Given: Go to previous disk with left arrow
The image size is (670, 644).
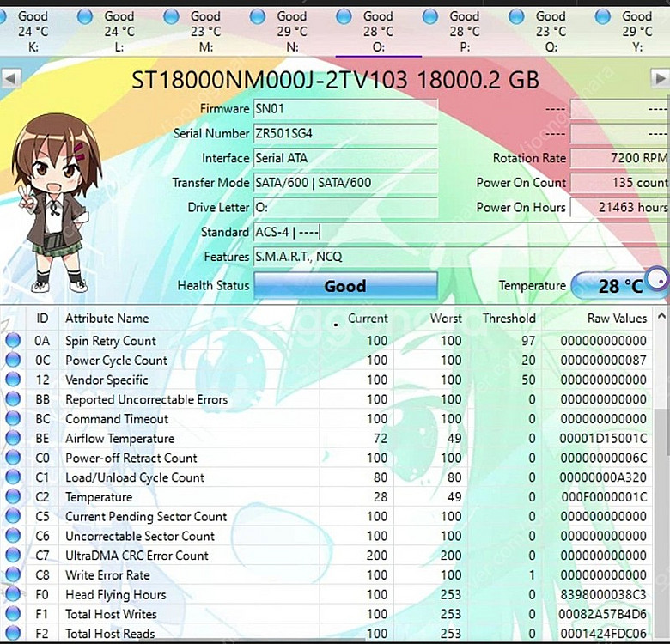Looking at the screenshot, I should tap(10, 79).
